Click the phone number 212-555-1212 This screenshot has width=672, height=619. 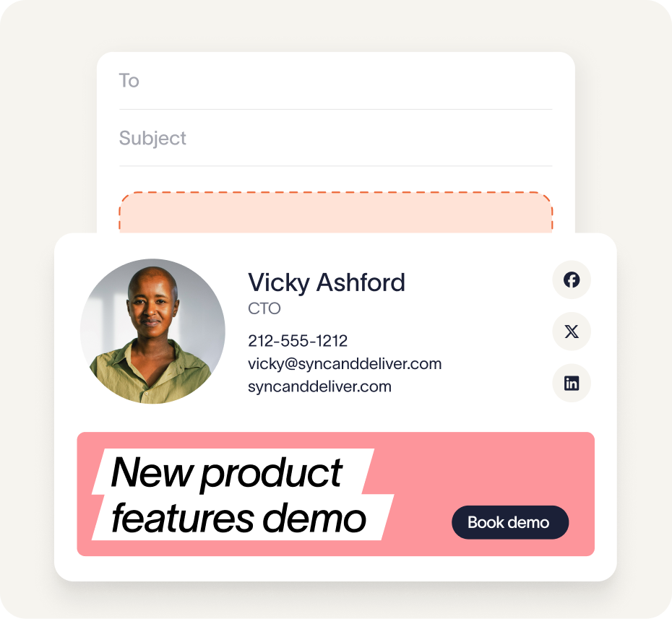(x=298, y=341)
